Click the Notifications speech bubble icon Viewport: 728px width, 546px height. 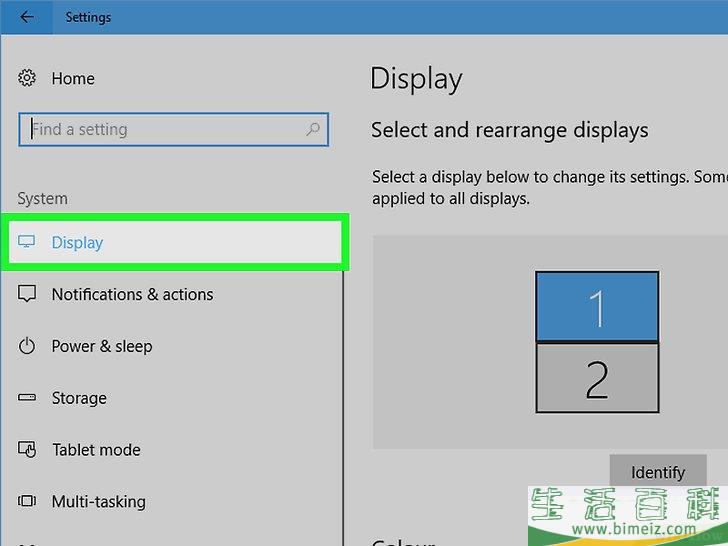point(28,294)
